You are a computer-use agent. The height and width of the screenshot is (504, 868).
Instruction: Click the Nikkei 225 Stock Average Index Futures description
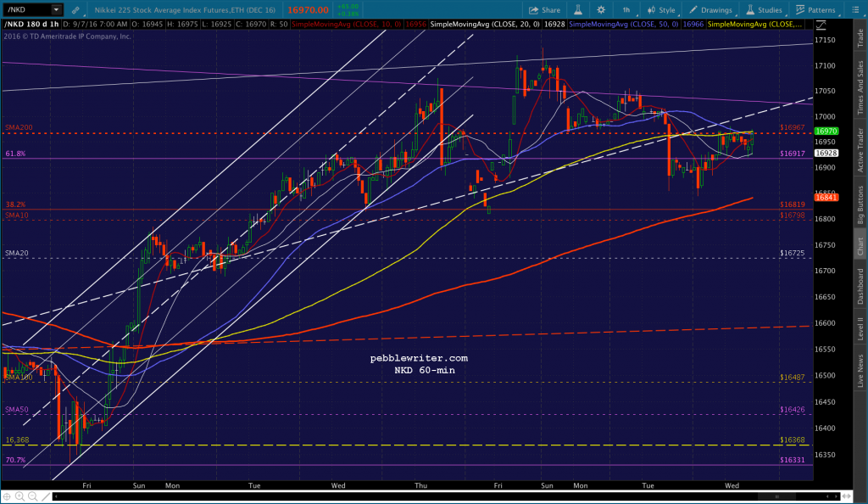184,10
